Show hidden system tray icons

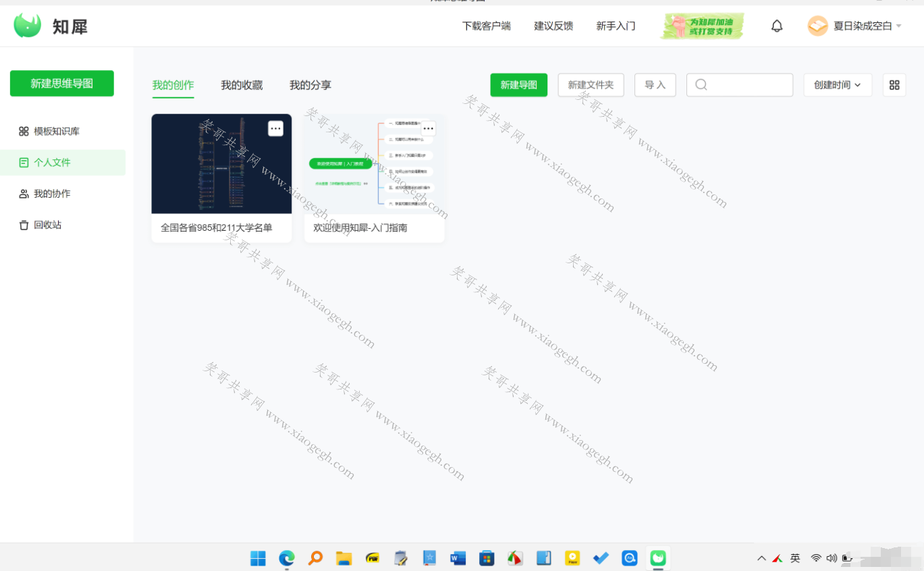[761, 558]
